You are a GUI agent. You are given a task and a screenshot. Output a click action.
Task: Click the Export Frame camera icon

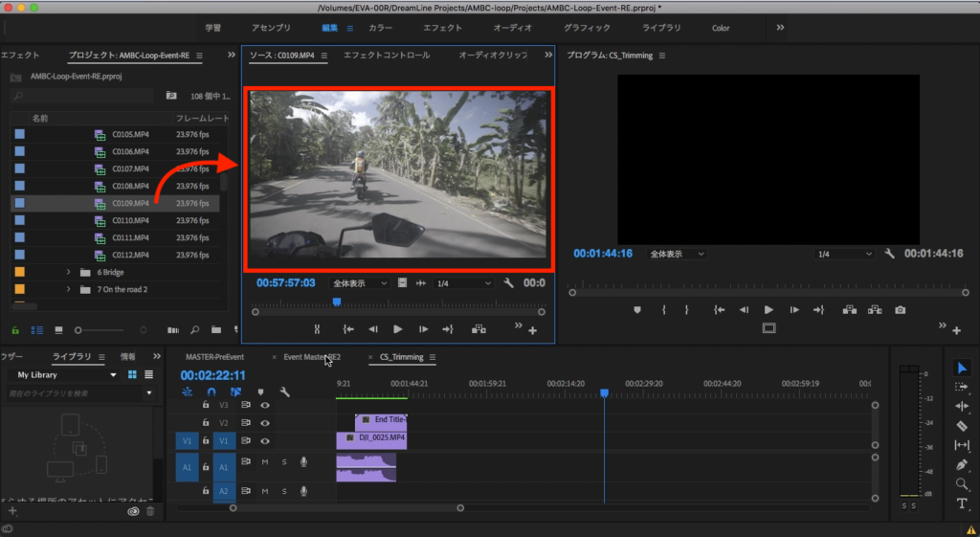click(x=900, y=310)
